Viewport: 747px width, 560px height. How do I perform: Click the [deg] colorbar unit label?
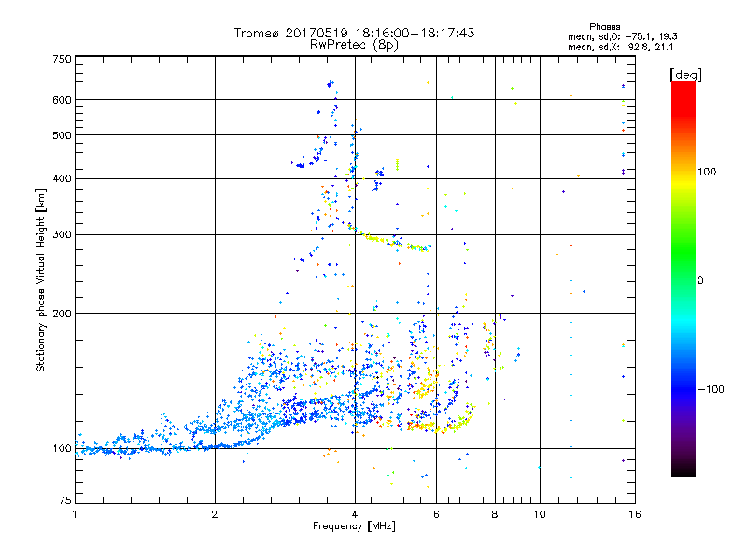(x=685, y=75)
